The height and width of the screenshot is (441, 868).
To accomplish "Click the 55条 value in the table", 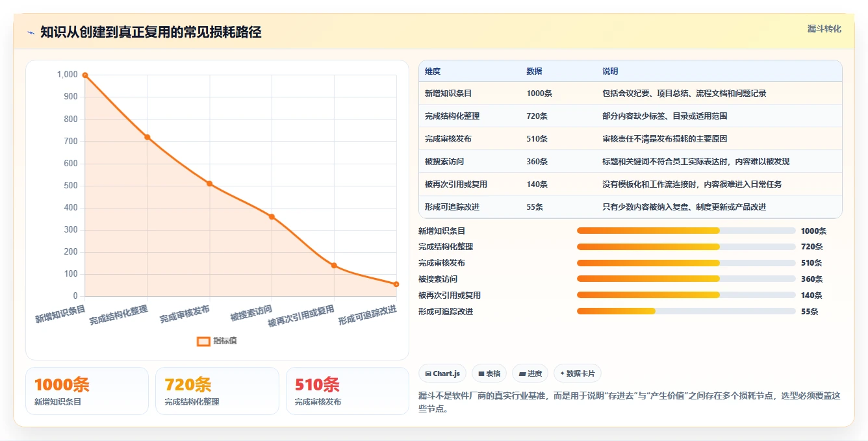I will [x=535, y=207].
